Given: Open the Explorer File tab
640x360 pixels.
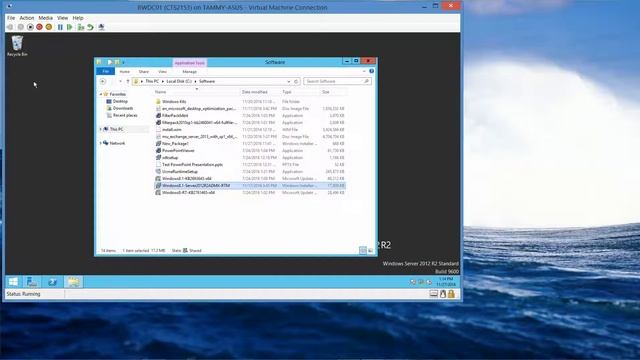Looking at the screenshot, I should (x=105, y=71).
